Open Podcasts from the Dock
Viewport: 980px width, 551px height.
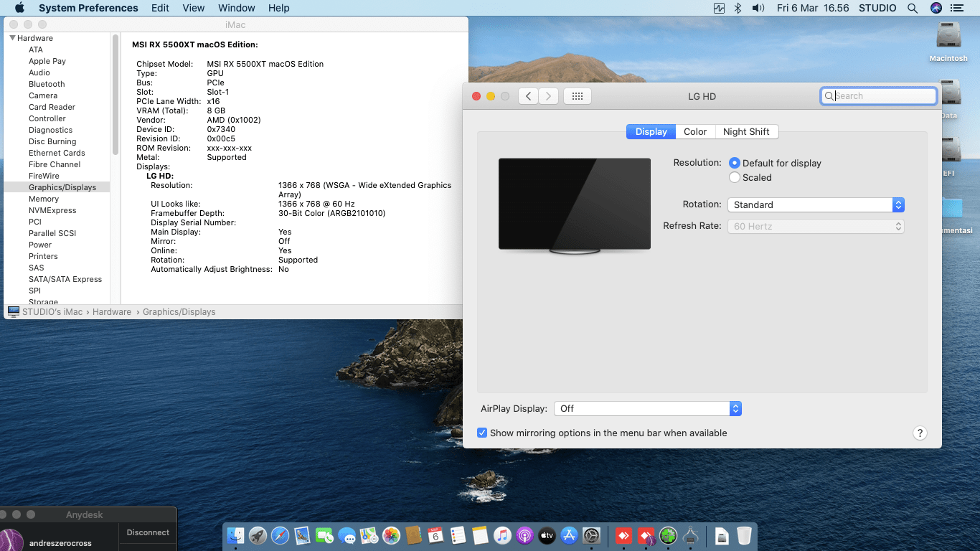(x=524, y=535)
